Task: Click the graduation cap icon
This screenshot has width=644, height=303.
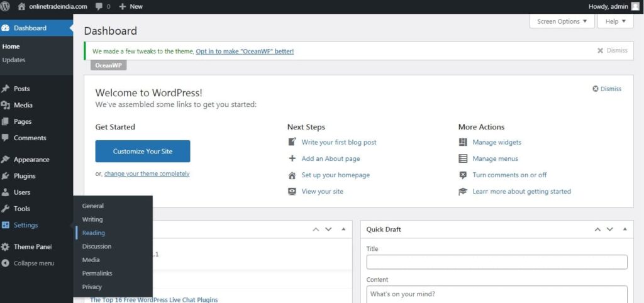Action: [463, 191]
